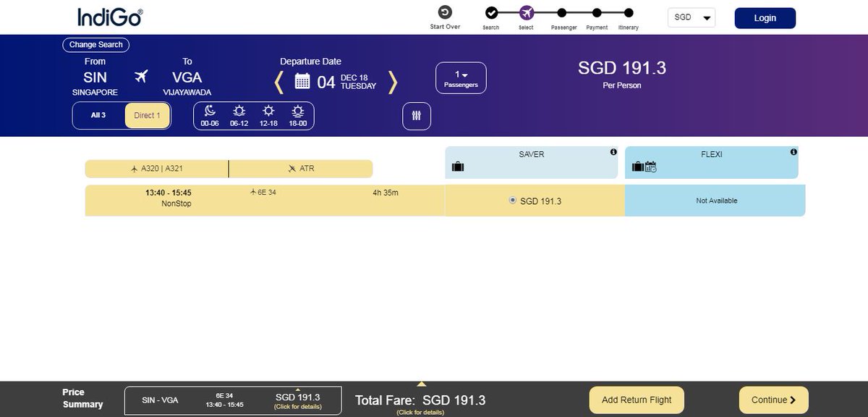Click the Itinerary step dot
Screen dimensions: 868x417
[629, 12]
